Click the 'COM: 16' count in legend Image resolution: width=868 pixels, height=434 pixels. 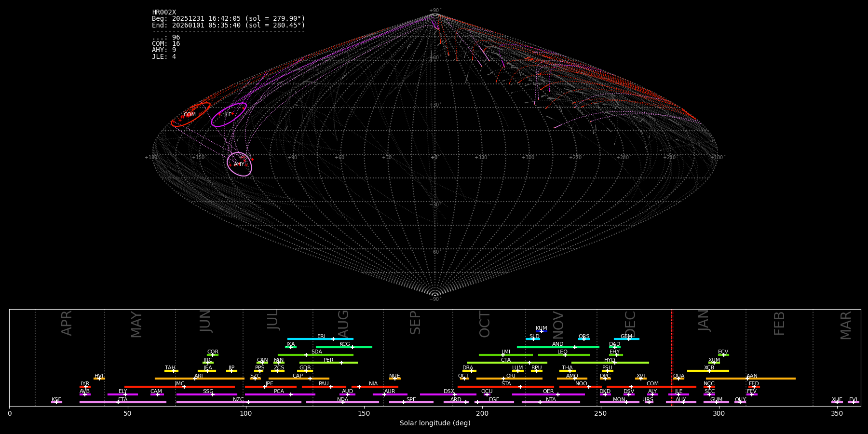[x=166, y=44]
